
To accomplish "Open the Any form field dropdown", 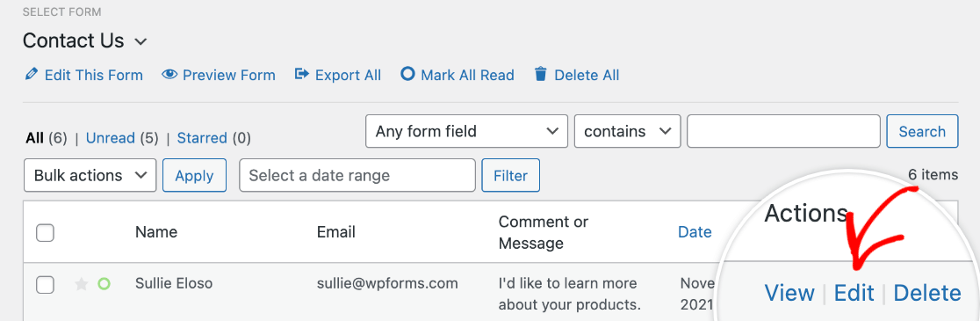I will [467, 131].
